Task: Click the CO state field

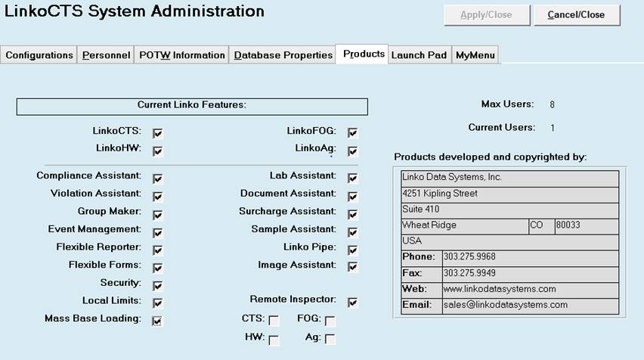Action: (541, 226)
